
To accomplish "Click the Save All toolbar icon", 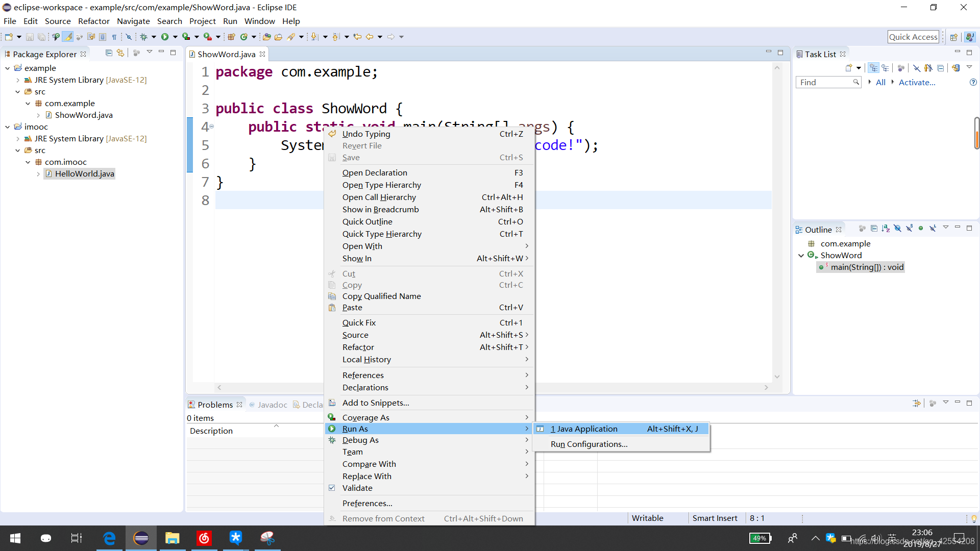I will click(41, 37).
